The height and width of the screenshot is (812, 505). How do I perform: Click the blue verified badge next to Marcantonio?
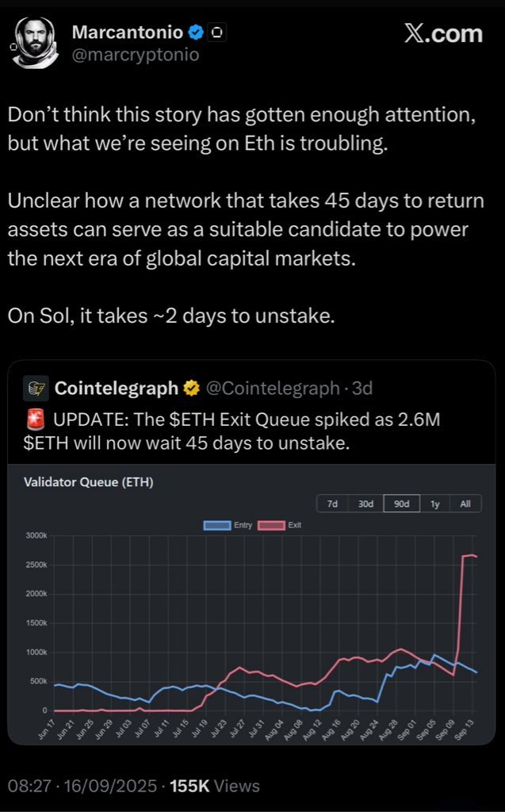click(x=196, y=33)
